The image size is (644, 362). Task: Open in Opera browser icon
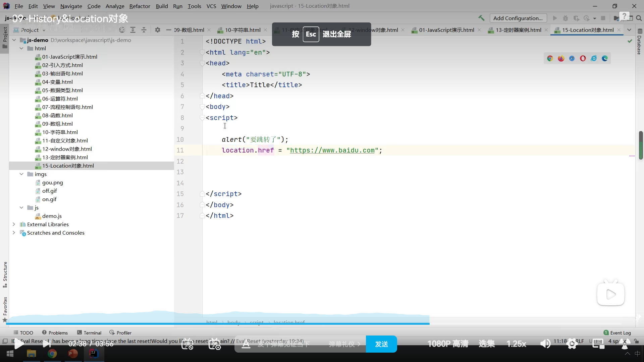point(583,58)
